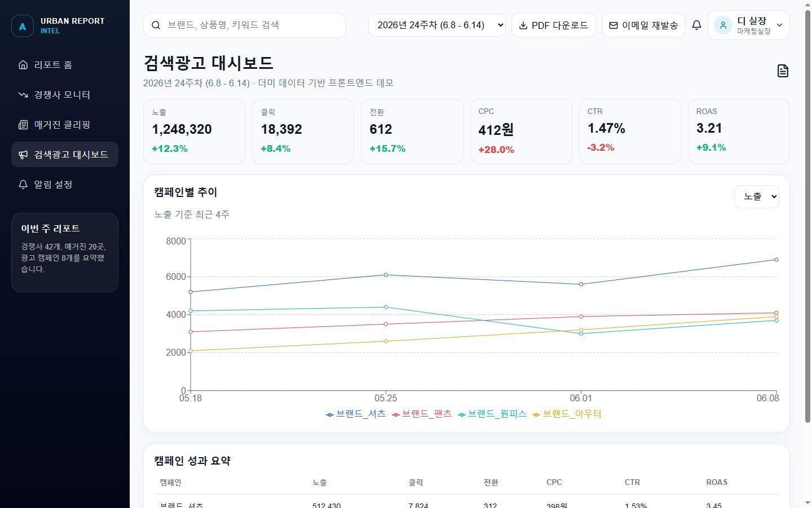Toggle the 브랜드_원피스 legend series
Viewport: 812px width, 508px height.
(x=492, y=414)
